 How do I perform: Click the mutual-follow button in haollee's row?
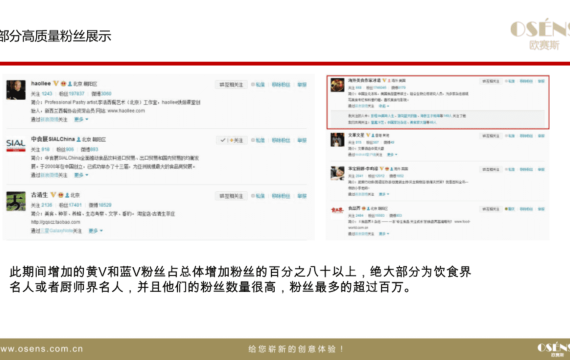pos(231,85)
